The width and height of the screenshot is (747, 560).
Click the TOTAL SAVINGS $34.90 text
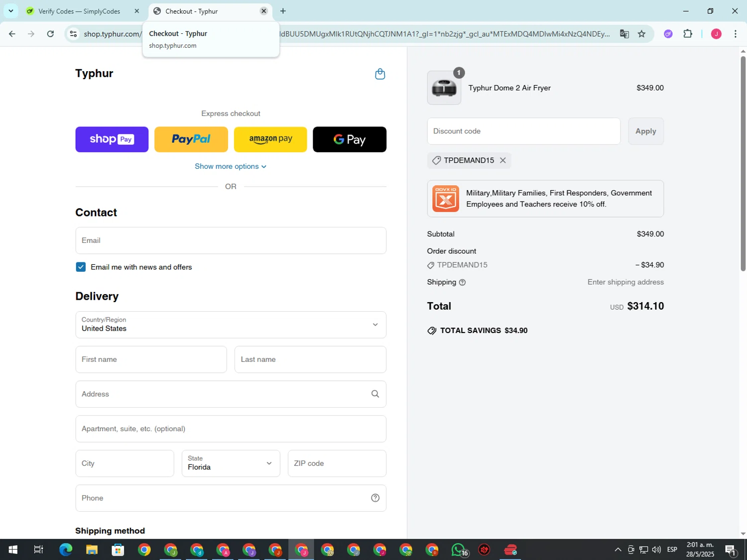(x=484, y=331)
